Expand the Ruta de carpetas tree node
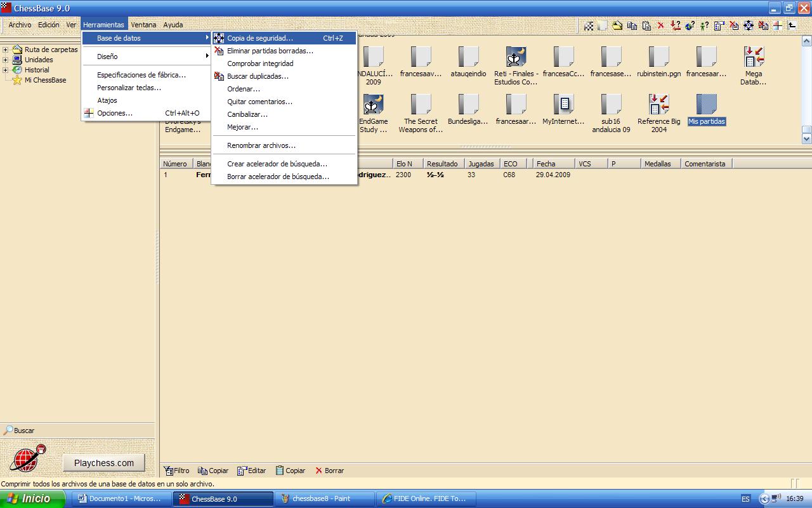Viewport: 812px width, 508px height. [x=5, y=50]
